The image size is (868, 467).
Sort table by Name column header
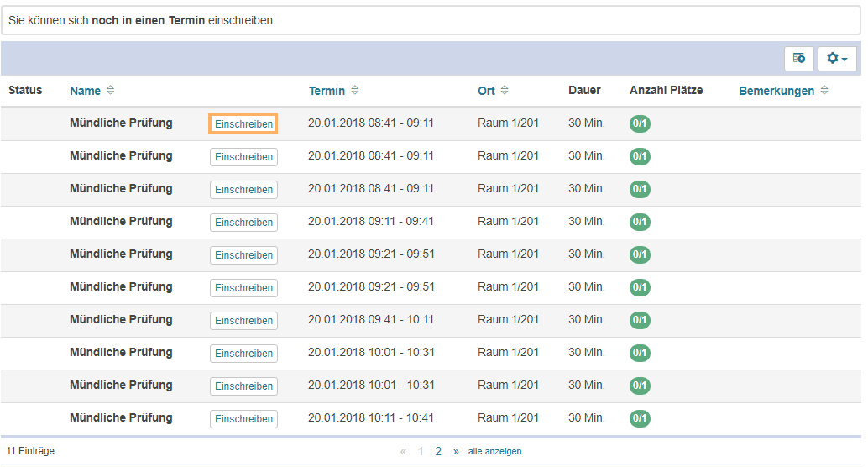pyautogui.click(x=85, y=91)
